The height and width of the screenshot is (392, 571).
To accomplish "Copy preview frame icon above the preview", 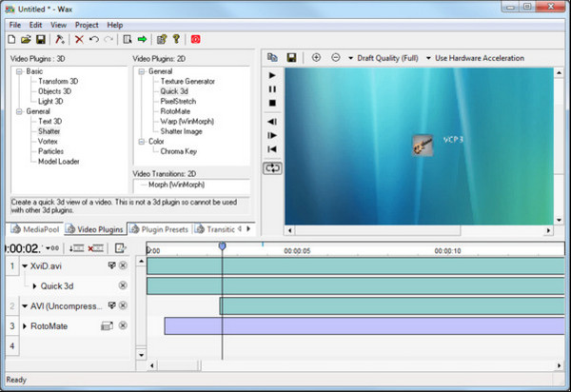I will click(x=272, y=57).
